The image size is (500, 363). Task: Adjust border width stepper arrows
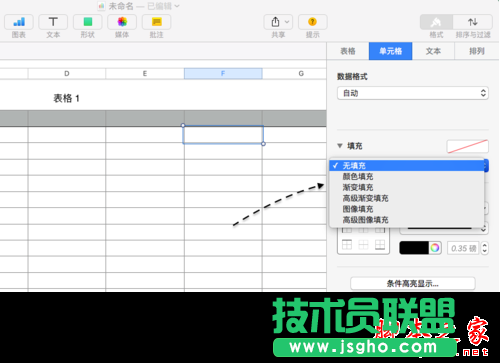pos(485,248)
